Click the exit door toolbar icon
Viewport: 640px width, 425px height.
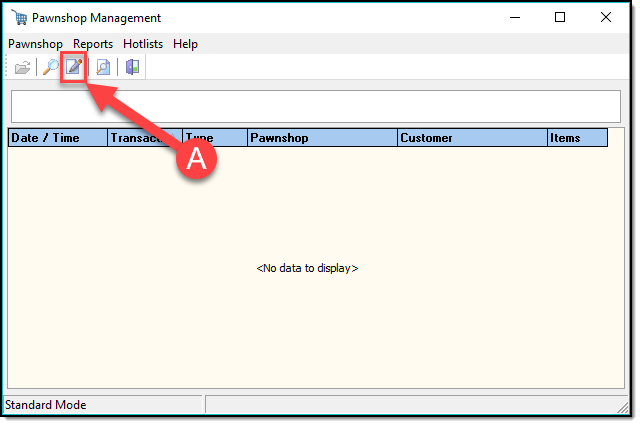[132, 68]
